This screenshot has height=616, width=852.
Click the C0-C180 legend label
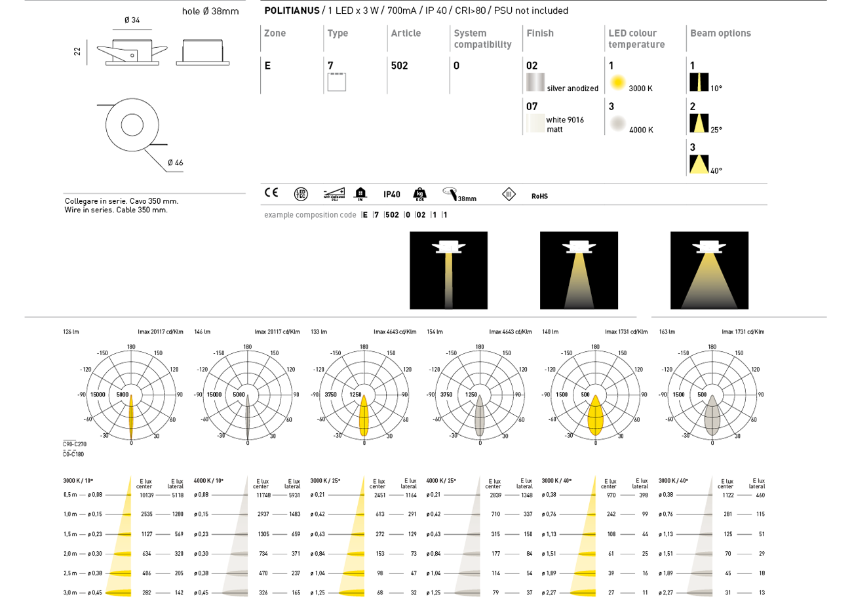73,455
